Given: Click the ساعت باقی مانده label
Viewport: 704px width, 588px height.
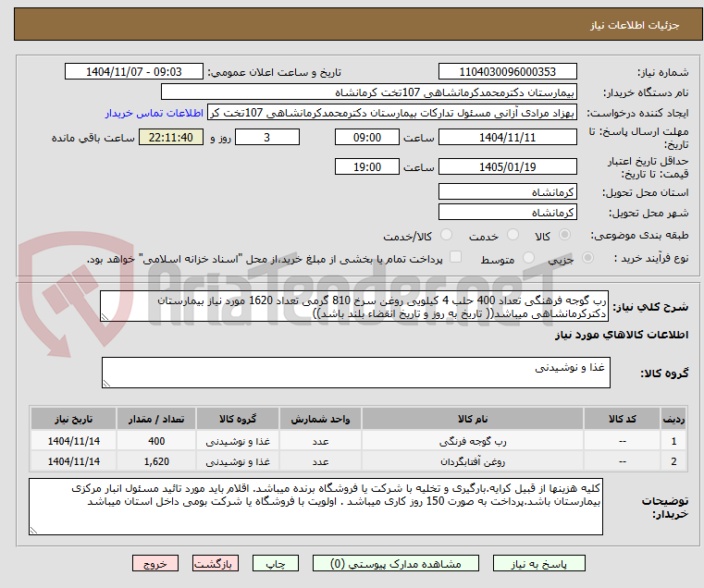Looking at the screenshot, I should click(93, 138).
